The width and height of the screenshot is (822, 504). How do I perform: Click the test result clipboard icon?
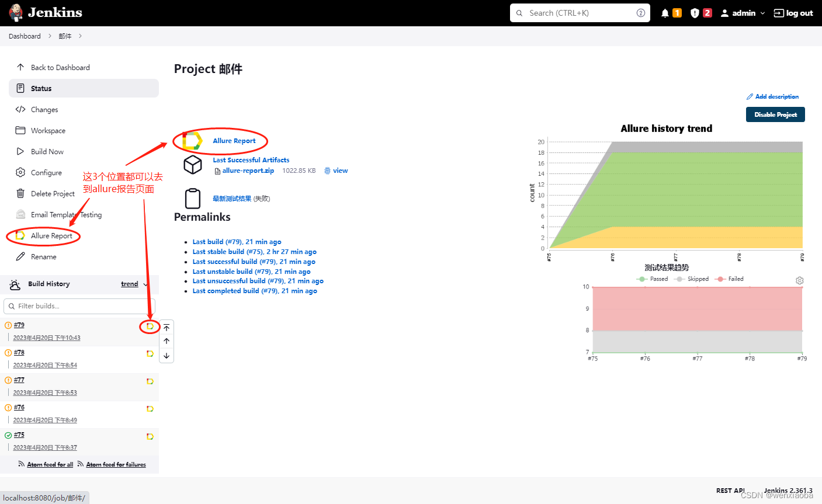pos(193,199)
